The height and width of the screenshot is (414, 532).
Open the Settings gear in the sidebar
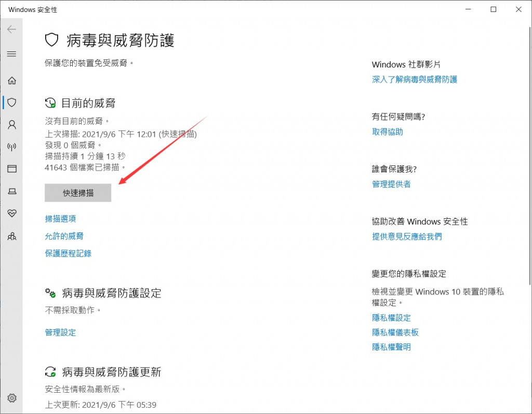click(x=12, y=398)
